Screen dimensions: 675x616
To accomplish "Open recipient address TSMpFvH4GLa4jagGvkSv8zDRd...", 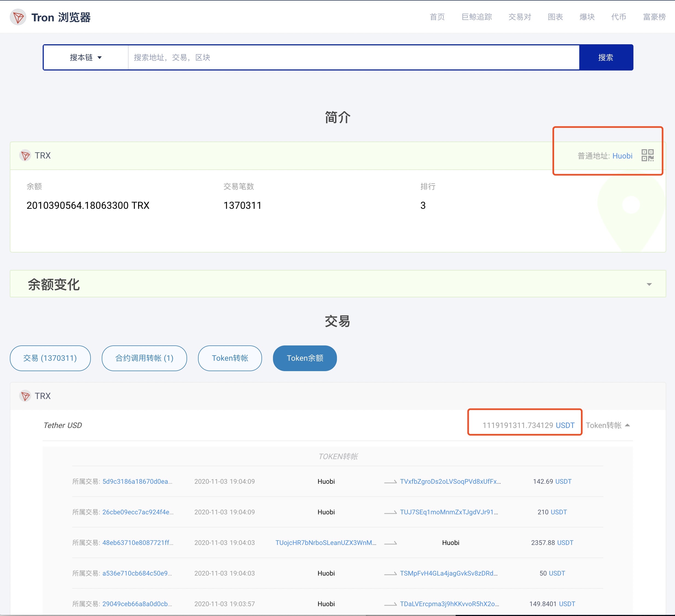I will pyautogui.click(x=449, y=574).
